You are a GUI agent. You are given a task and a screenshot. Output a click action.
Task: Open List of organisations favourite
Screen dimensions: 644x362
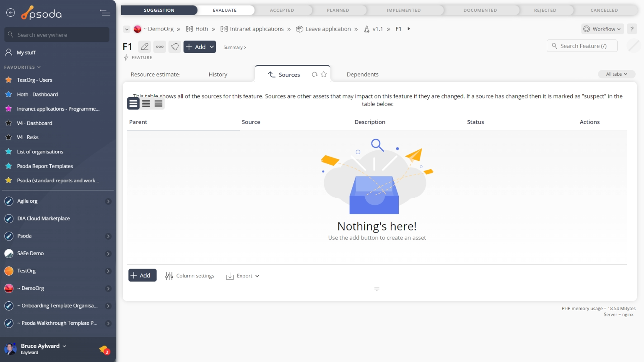pyautogui.click(x=40, y=152)
